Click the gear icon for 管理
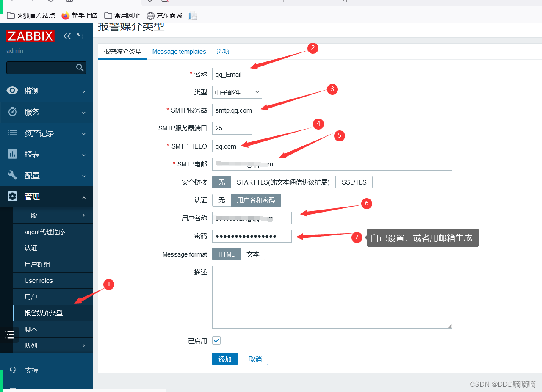 [13, 196]
